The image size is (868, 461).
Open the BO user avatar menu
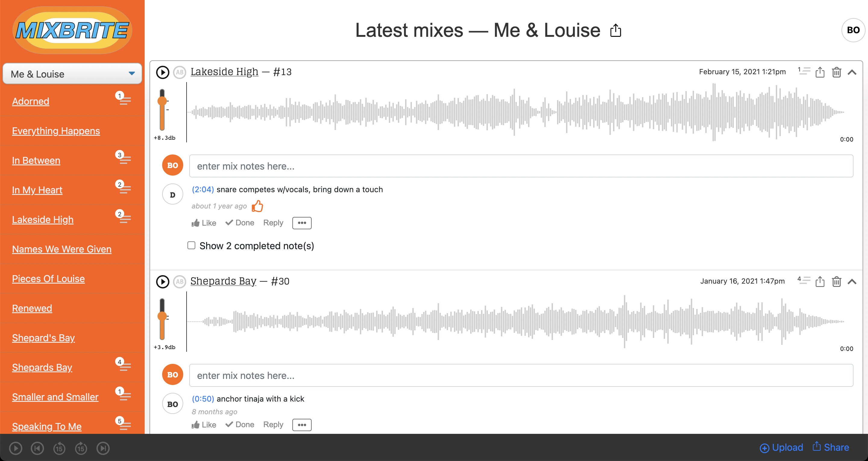pos(853,30)
